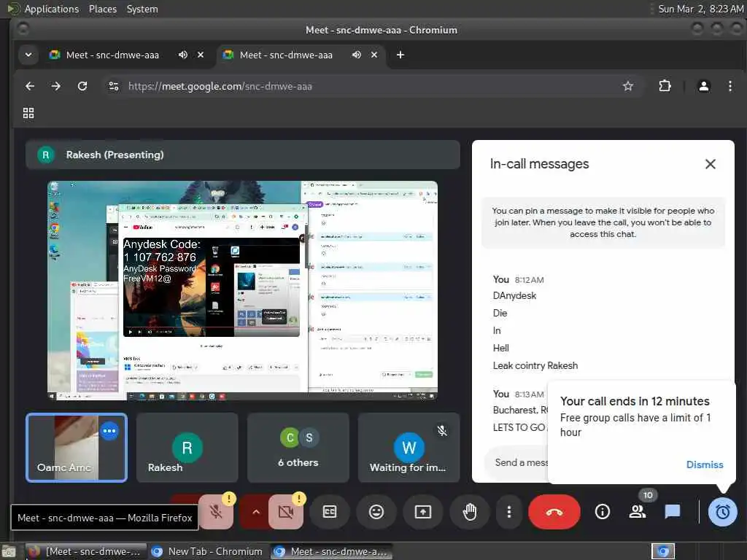This screenshot has height=560, width=747.
Task: Open more options on Oamc Amc tile
Action: [x=109, y=431]
